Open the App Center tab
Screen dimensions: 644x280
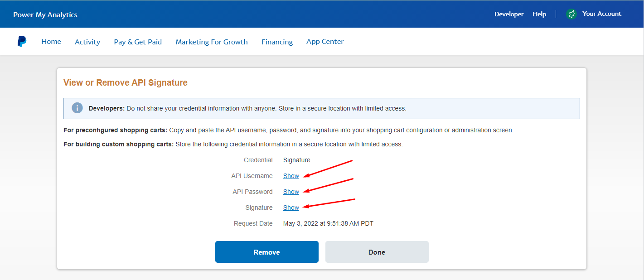click(x=325, y=42)
